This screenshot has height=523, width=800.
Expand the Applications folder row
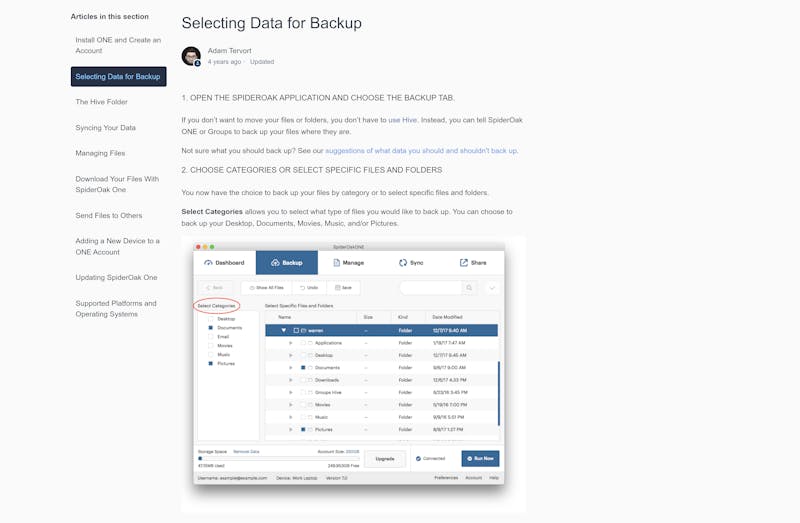tap(291, 343)
